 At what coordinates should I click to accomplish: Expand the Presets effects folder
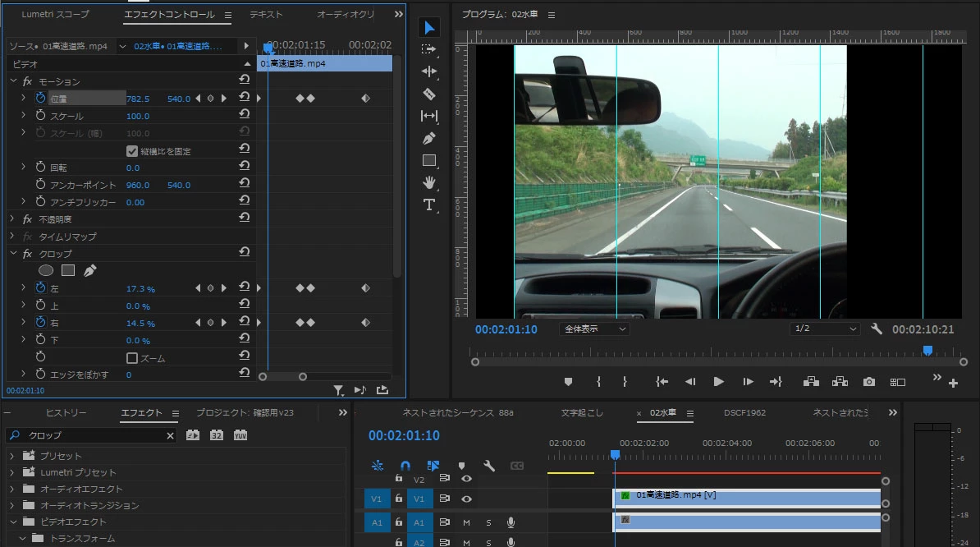(11, 456)
